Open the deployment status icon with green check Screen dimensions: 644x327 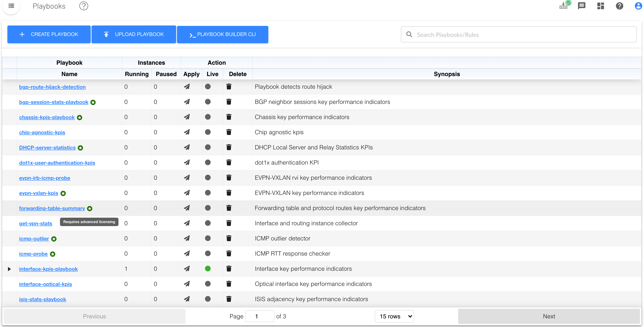[564, 5]
